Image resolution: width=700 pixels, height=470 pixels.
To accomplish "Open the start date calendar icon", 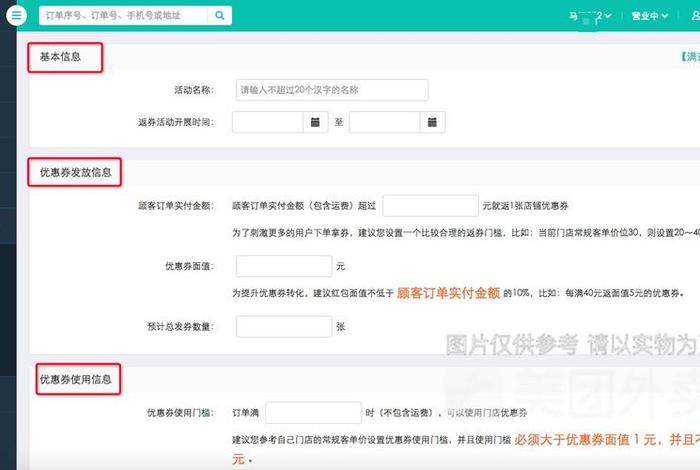I will 315,122.
